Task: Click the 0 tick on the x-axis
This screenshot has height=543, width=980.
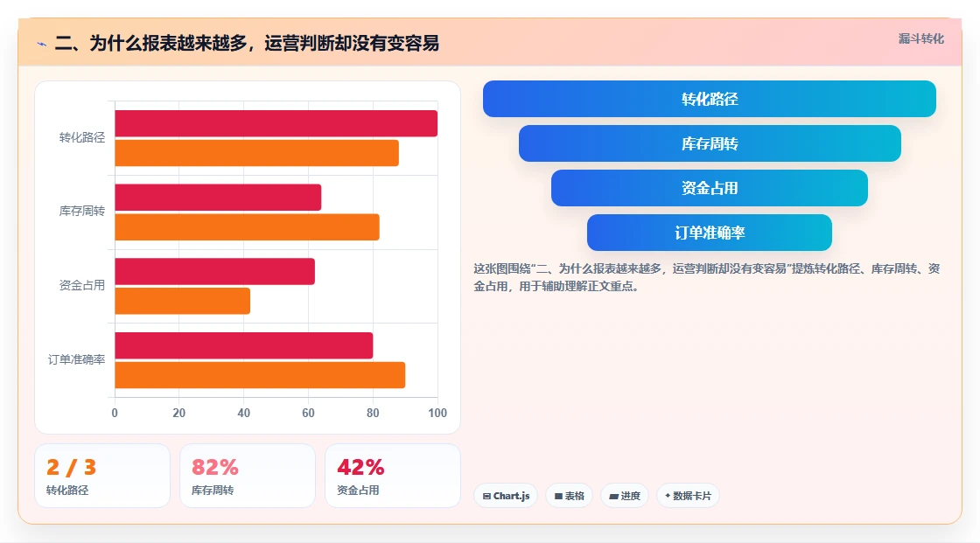Action: click(x=115, y=413)
